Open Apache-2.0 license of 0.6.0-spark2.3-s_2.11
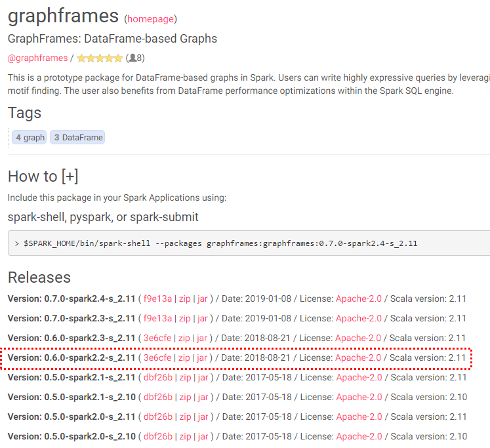This screenshot has width=490, height=448. point(357,338)
